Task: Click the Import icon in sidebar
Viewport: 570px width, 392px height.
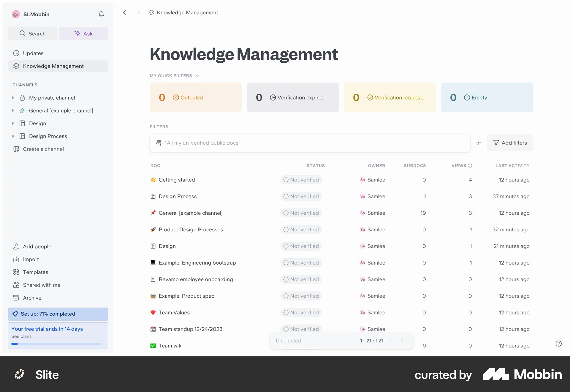Action: 16,259
